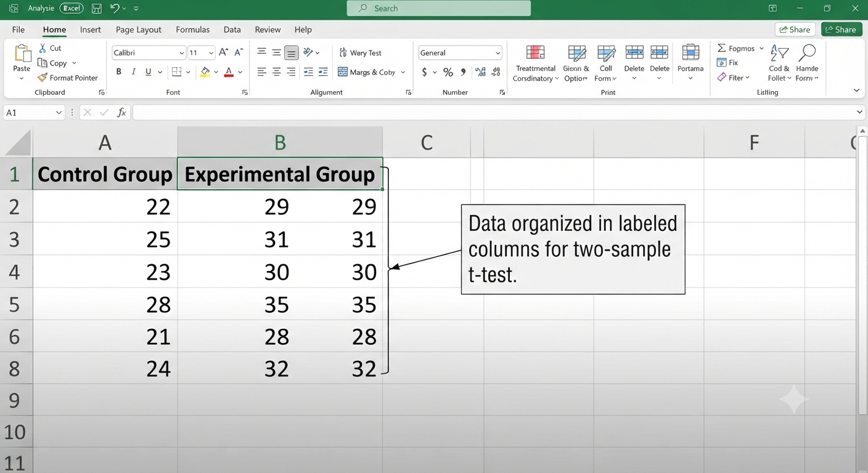Screen dimensions: 868x473
Task: Open the General number format dropdown
Action: 497,53
